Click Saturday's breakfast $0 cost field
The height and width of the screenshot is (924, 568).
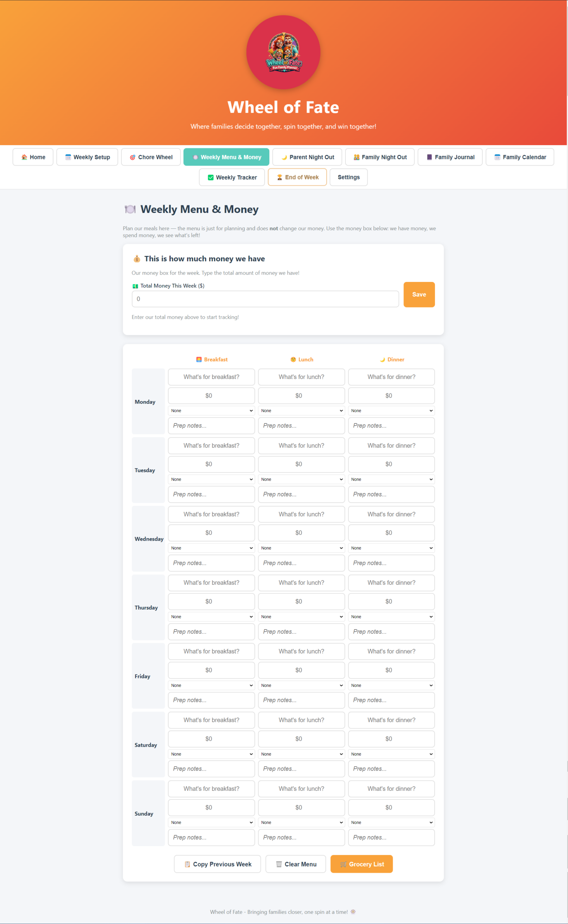pyautogui.click(x=211, y=739)
